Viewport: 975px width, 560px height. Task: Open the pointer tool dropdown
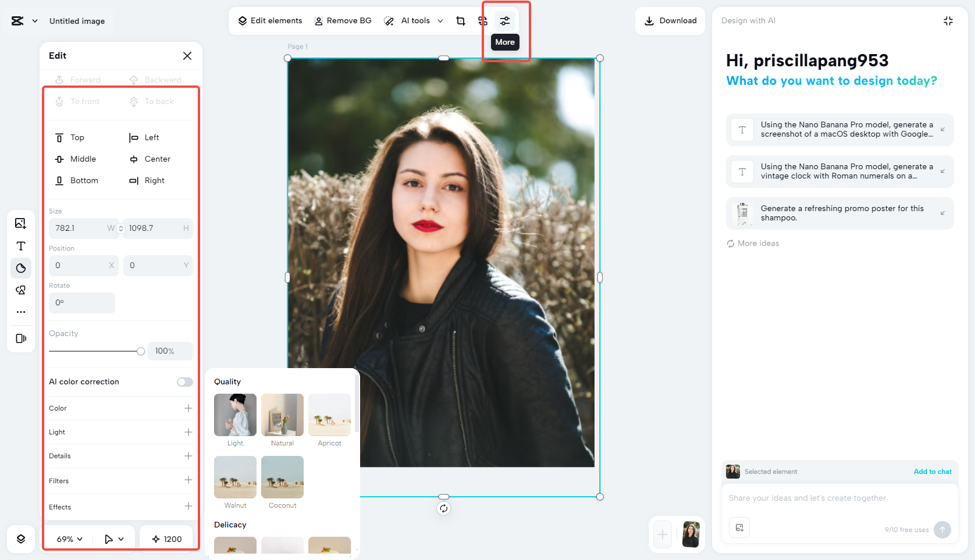pyautogui.click(x=114, y=539)
